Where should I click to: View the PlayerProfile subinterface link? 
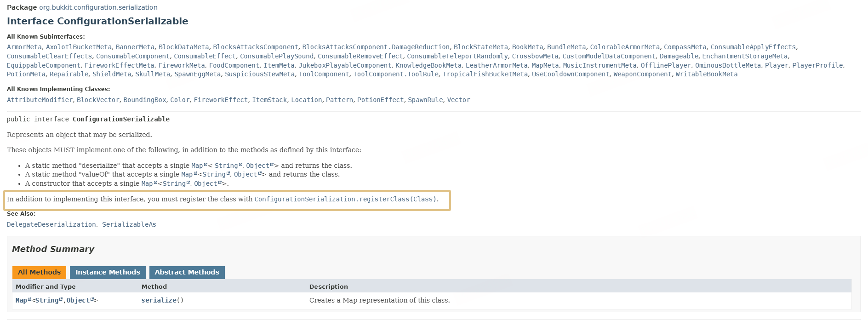click(x=817, y=65)
